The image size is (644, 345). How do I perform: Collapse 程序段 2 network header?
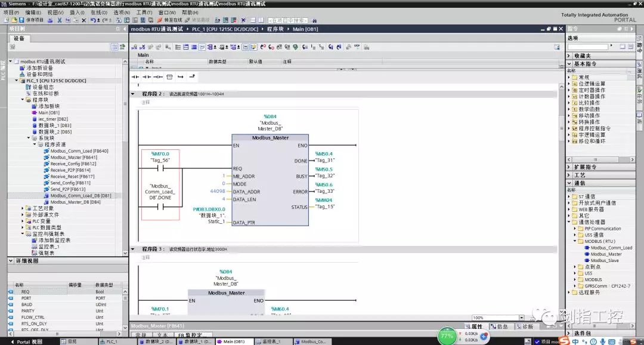click(133, 94)
